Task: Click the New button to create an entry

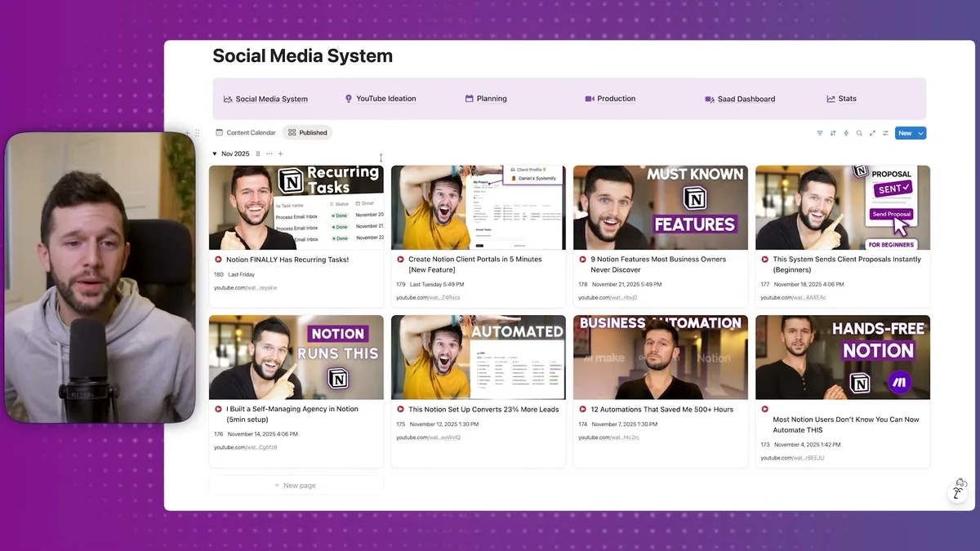Action: [x=904, y=132]
